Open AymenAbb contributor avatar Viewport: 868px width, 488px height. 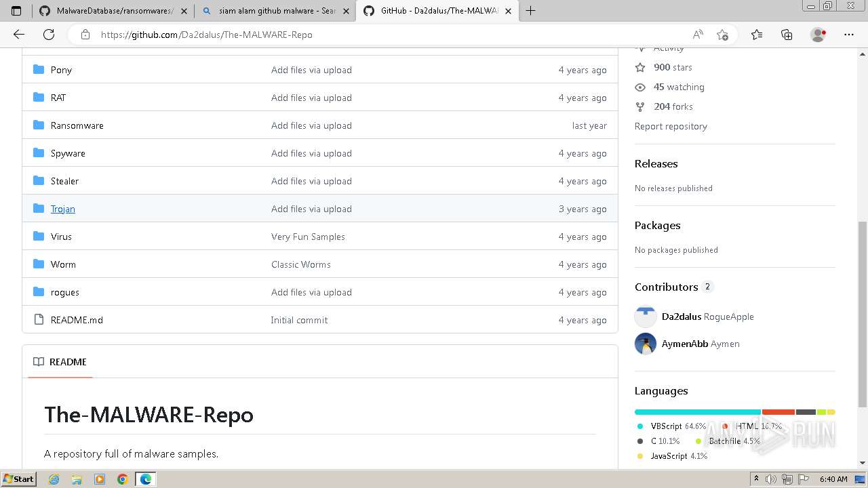(646, 344)
